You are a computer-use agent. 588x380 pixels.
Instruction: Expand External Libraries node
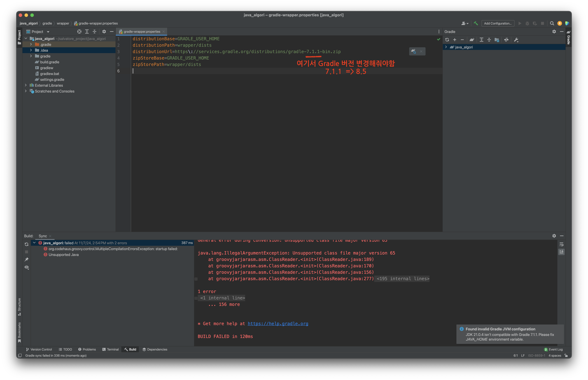(26, 85)
